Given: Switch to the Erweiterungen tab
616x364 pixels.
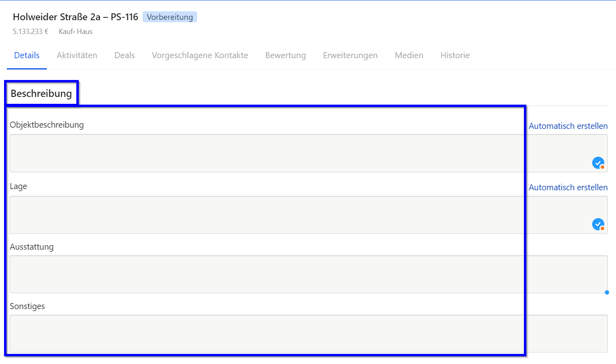Looking at the screenshot, I should (350, 55).
